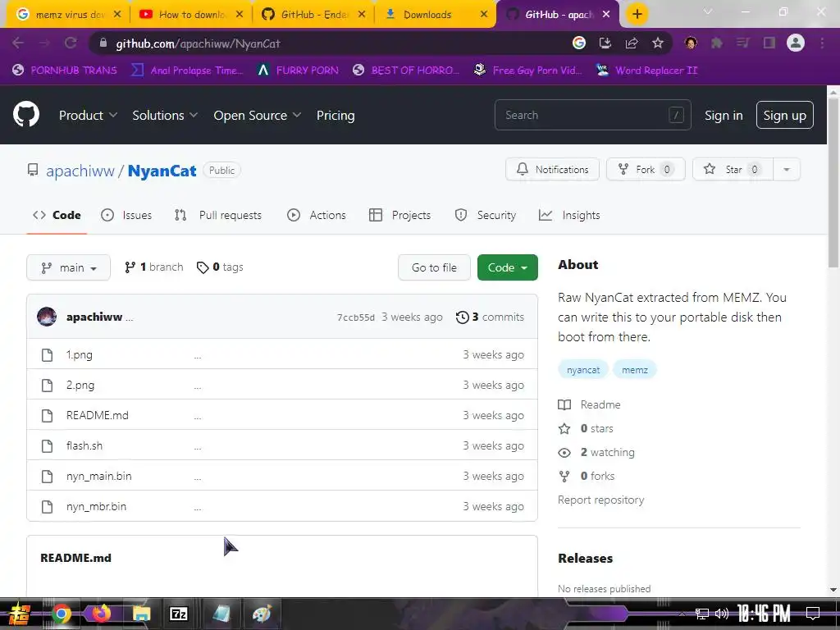The height and width of the screenshot is (630, 840).
Task: Open the Projects tab
Action: (400, 216)
